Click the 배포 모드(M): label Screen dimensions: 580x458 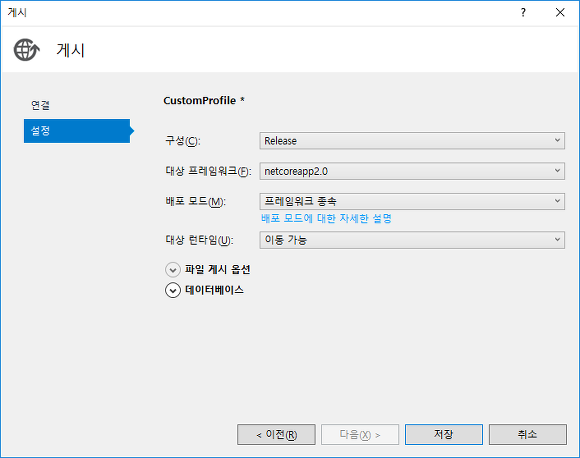click(195, 202)
